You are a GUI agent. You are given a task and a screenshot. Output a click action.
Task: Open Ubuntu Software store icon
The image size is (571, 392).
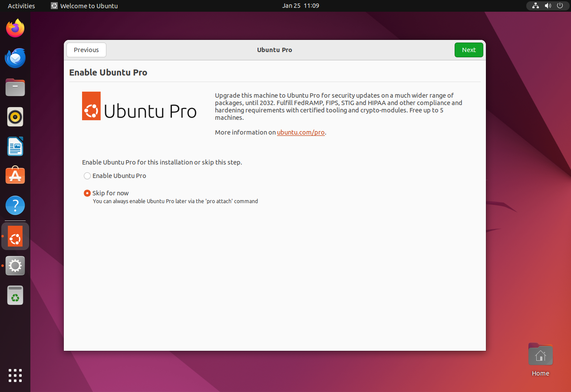pyautogui.click(x=15, y=175)
